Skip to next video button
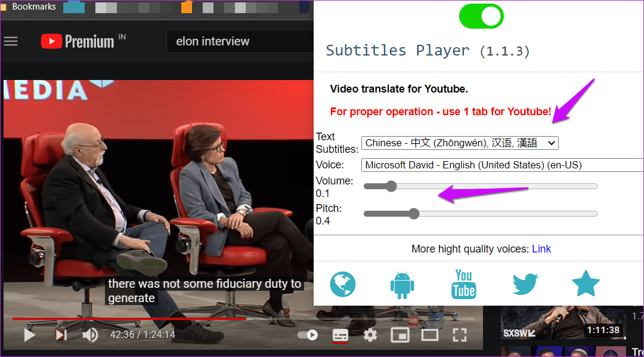 (x=61, y=335)
